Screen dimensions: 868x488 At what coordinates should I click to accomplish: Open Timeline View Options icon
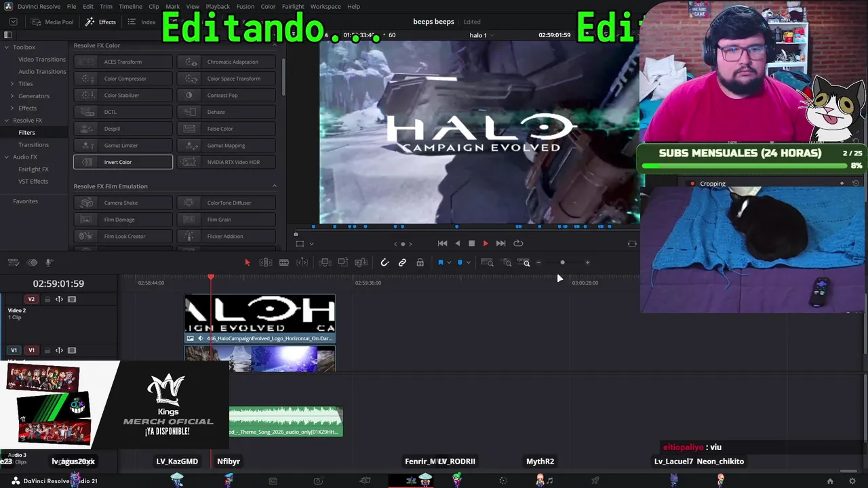point(14,262)
